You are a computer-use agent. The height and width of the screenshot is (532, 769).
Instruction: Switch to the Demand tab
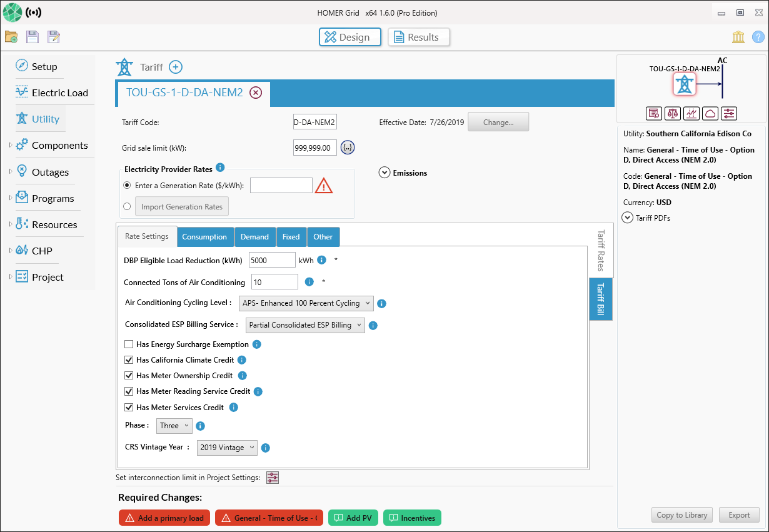[254, 237]
